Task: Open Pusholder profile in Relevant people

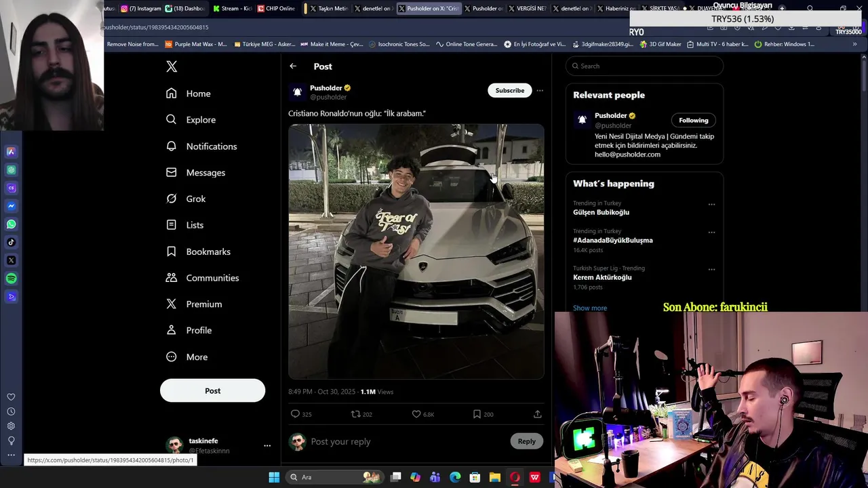Action: (x=611, y=116)
